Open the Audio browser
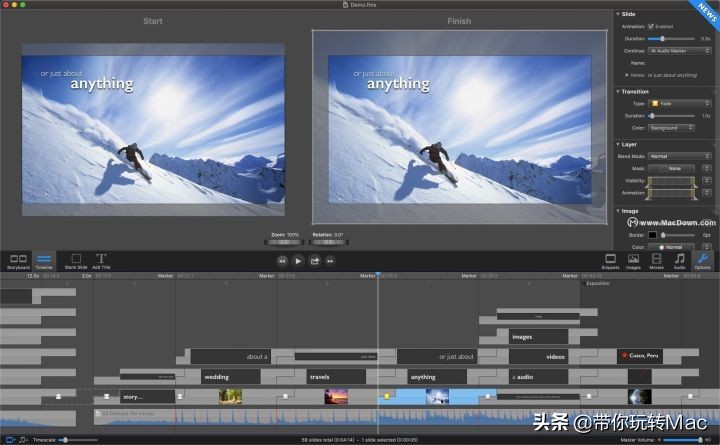Viewport: 720px width, 445px height. point(679,261)
